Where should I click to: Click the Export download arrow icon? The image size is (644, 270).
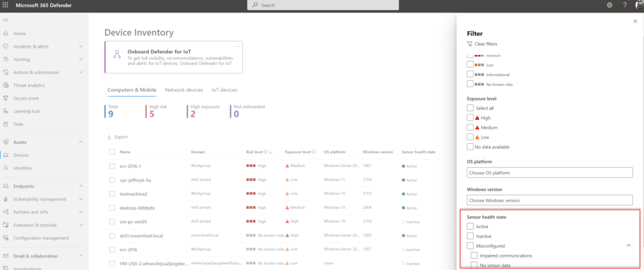(x=109, y=137)
